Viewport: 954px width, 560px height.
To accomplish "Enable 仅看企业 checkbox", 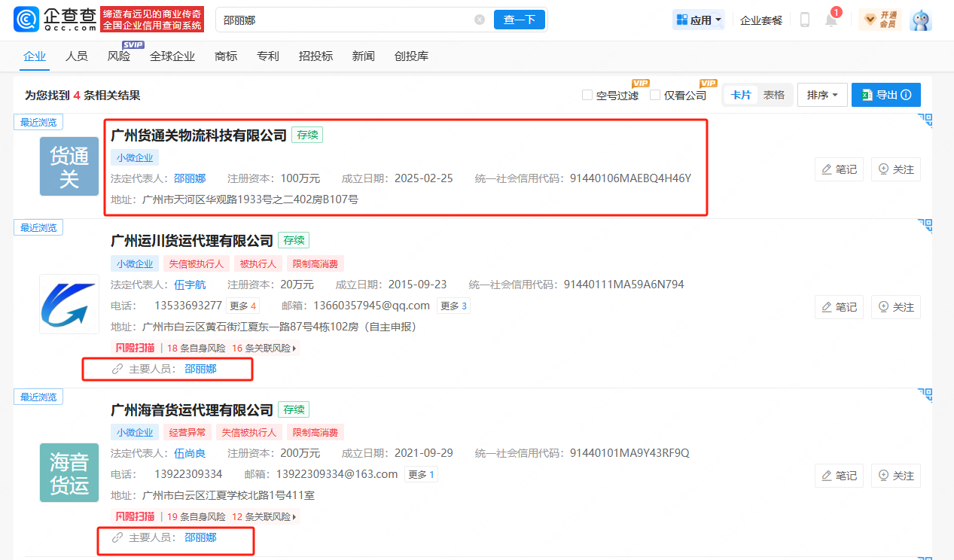I will [x=655, y=95].
